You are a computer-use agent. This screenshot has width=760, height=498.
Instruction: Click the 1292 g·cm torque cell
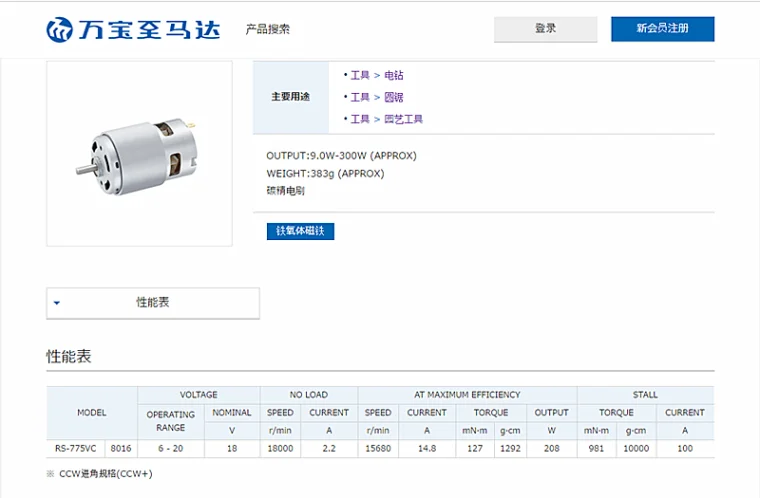(x=510, y=449)
